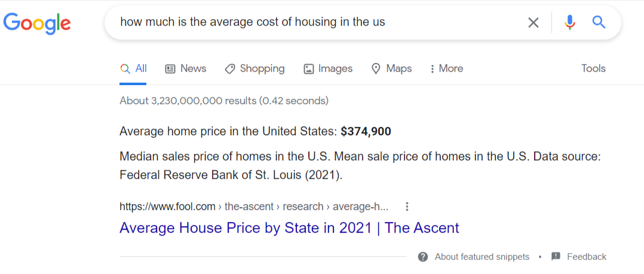Switch to the Maps tab
Screen dimensions: 644x274
pyautogui.click(x=391, y=69)
